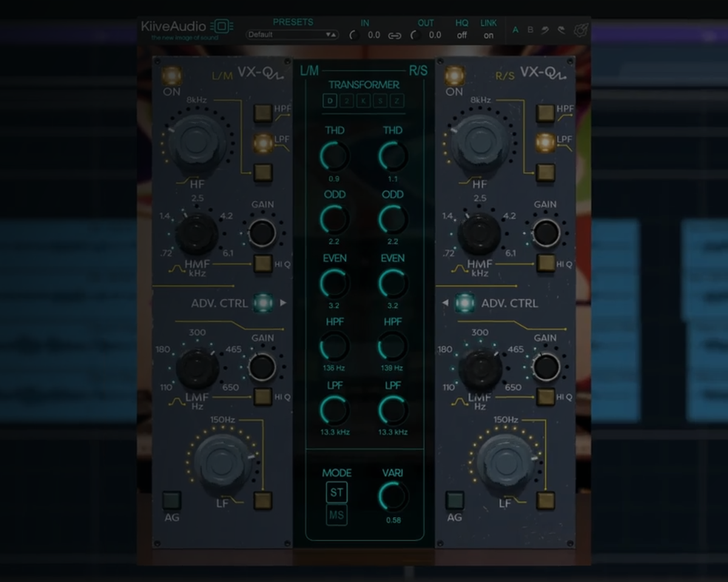Toggle HMF HI Q button on L/M

[263, 263]
